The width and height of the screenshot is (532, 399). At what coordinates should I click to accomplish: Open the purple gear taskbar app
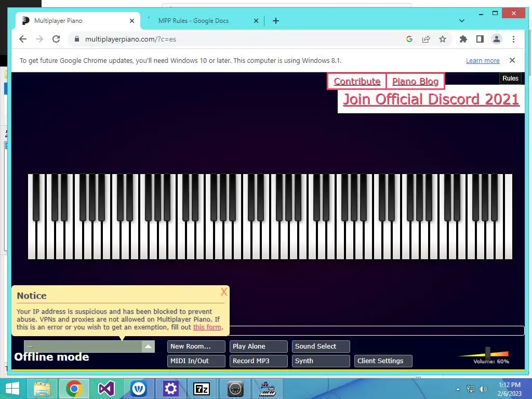(x=170, y=389)
